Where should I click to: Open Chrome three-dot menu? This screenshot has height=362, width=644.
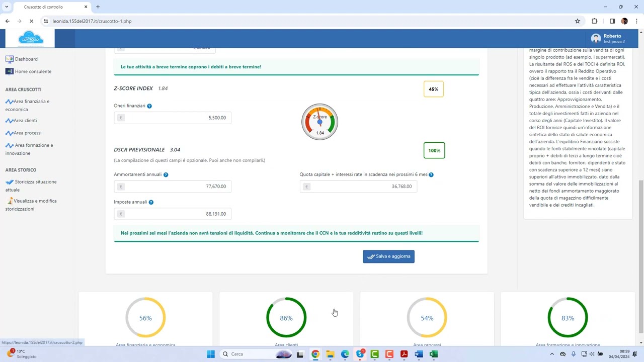pyautogui.click(x=637, y=21)
